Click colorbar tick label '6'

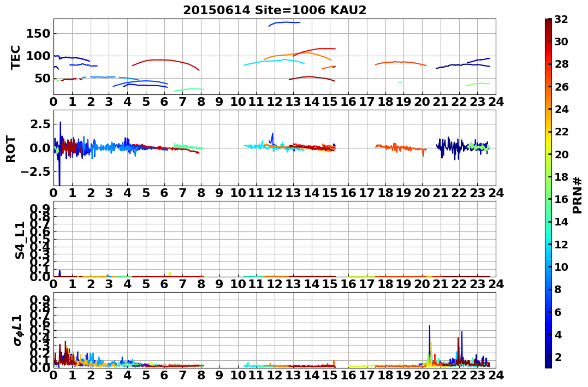(x=558, y=312)
